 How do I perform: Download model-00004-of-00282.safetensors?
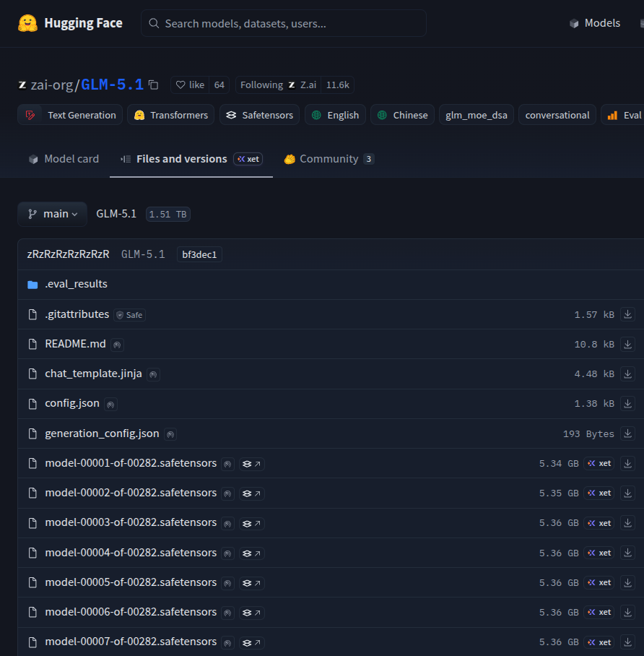coord(627,553)
